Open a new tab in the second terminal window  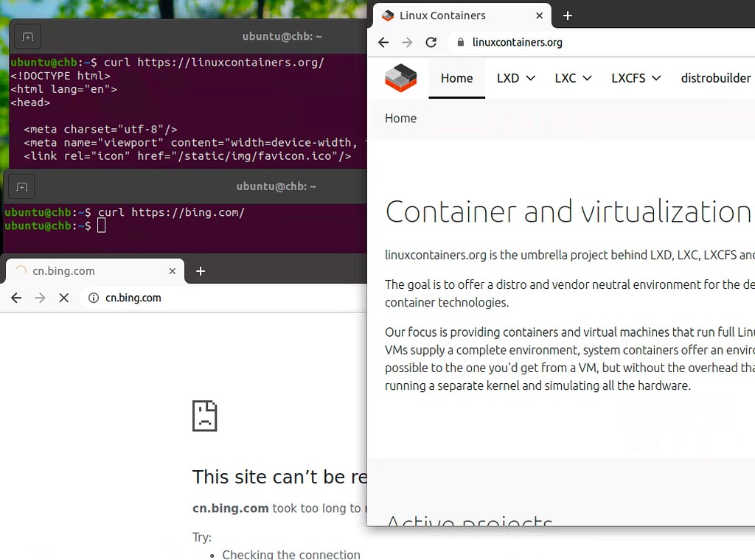coord(21,186)
